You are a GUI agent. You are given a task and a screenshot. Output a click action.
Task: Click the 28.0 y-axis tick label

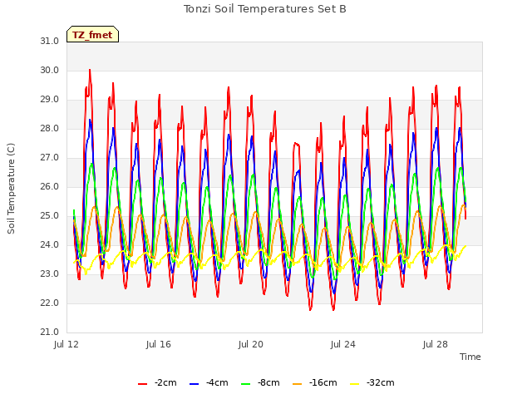[x=50, y=129]
